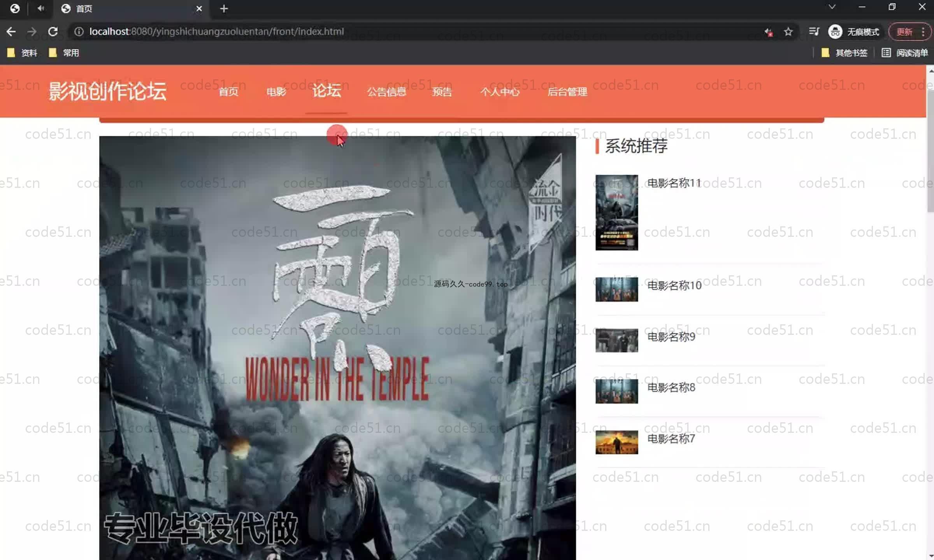Open Chrome three-dot menu

[923, 31]
